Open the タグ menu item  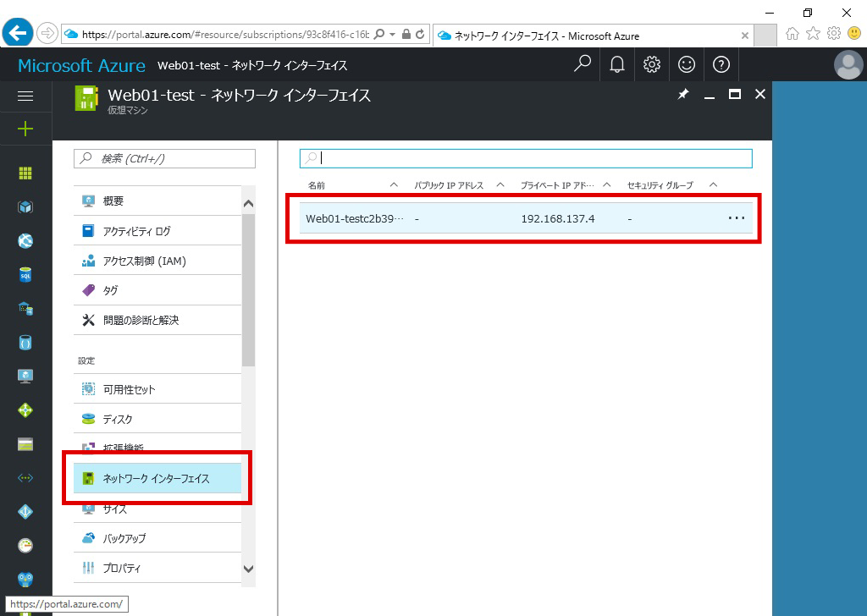[x=157, y=290]
